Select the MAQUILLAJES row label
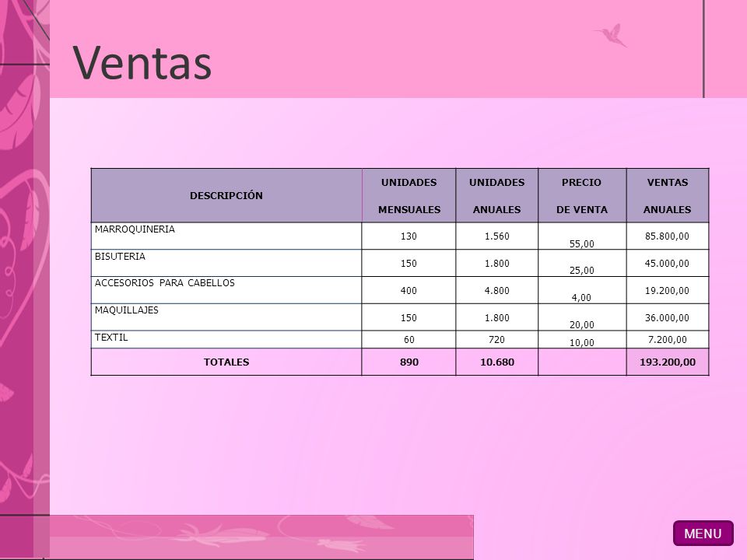The width and height of the screenshot is (747, 560). (127, 310)
